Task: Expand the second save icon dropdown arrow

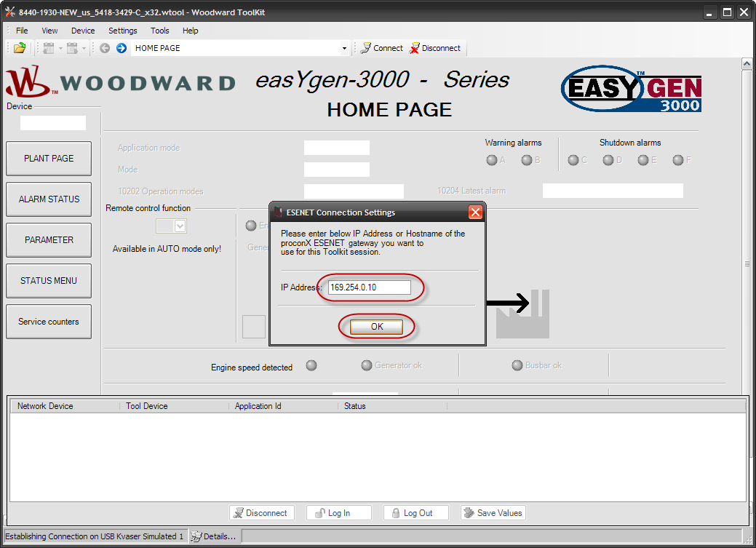Action: (x=84, y=48)
